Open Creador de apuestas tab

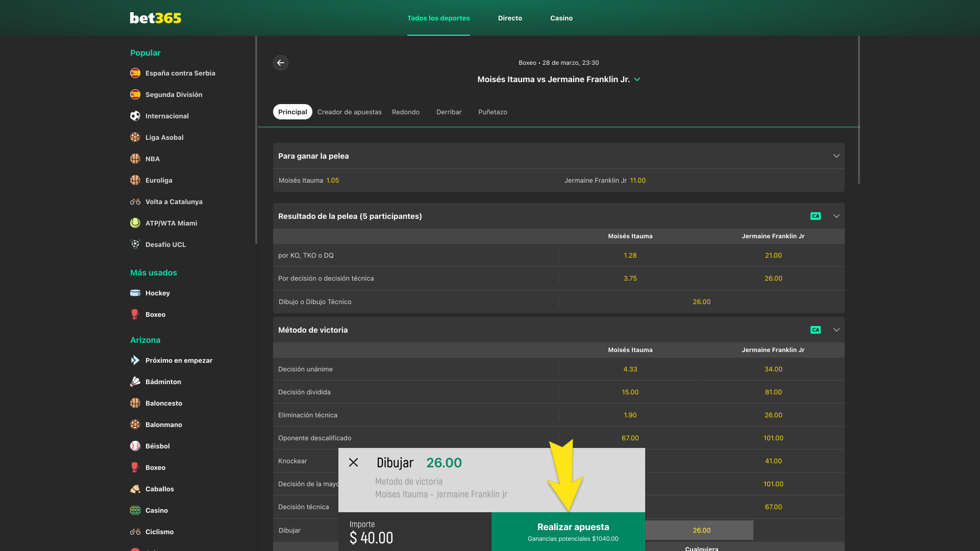point(350,112)
